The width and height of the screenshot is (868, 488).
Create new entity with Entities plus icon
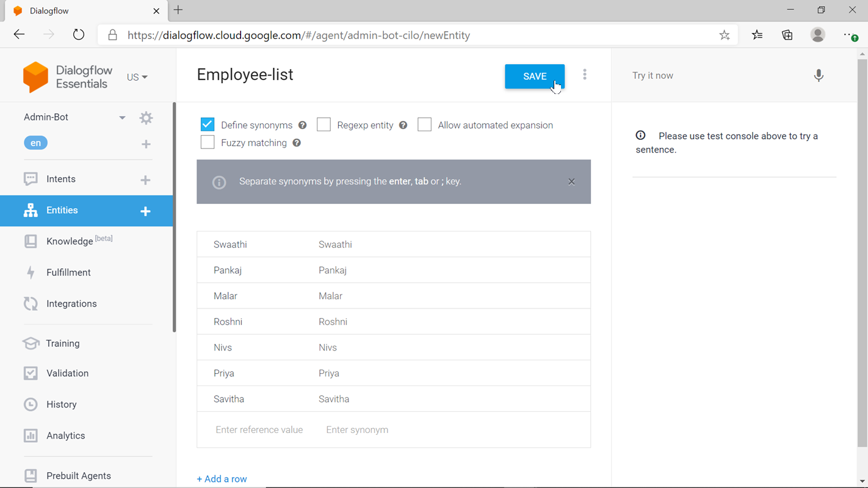[145, 211]
